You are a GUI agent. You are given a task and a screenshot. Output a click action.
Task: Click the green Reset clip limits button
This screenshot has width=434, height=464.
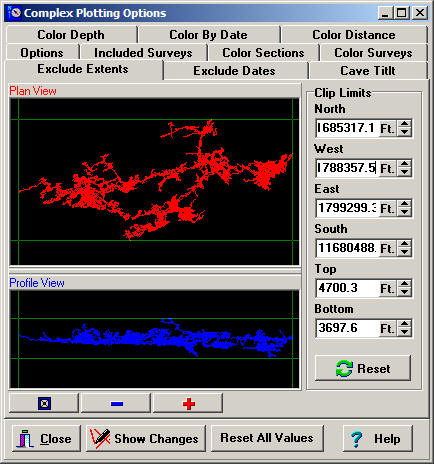tap(363, 368)
